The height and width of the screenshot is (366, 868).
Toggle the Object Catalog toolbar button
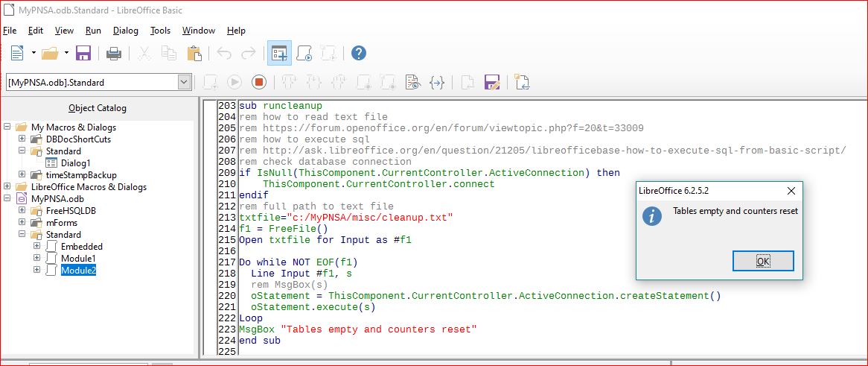[x=279, y=53]
